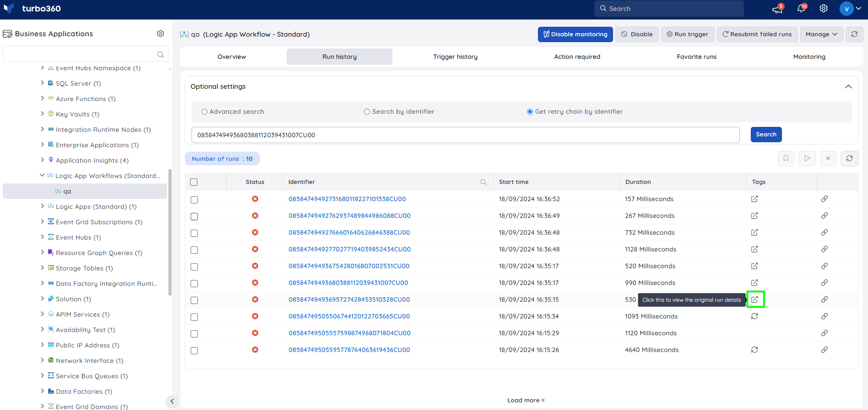The height and width of the screenshot is (410, 868).
Task: Copy link icon for 1120 Milliseconds row
Action: pos(825,333)
